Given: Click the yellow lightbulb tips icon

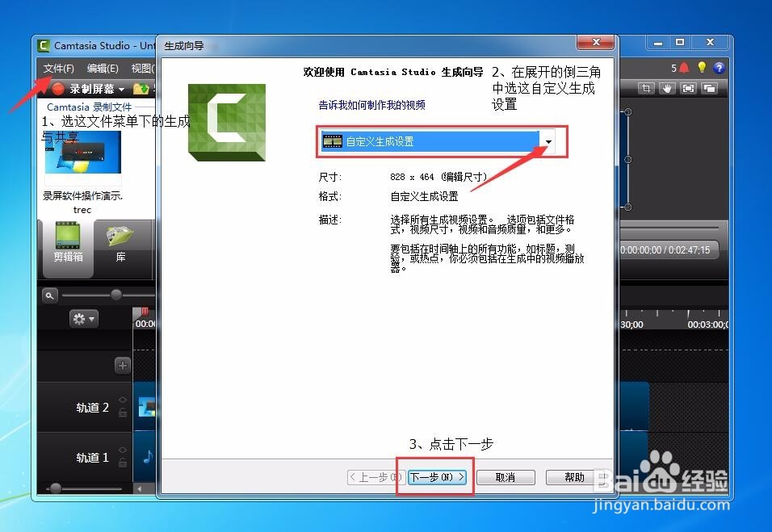Looking at the screenshot, I should (702, 68).
